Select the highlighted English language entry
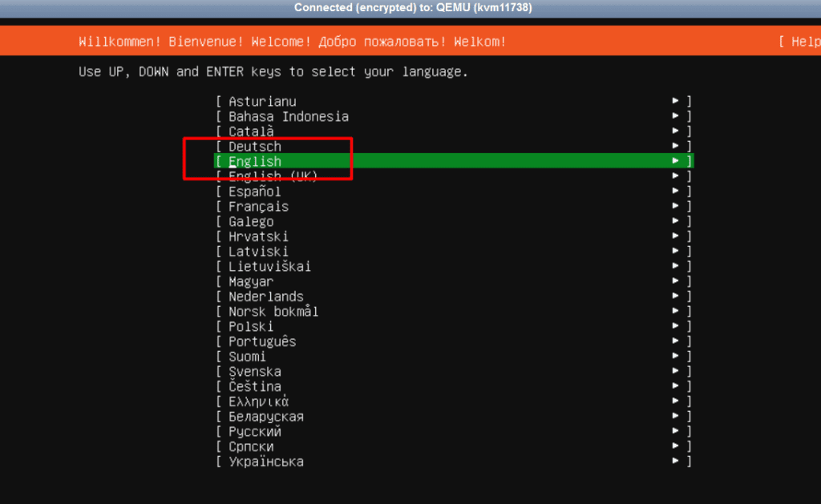The image size is (821, 504). click(255, 162)
